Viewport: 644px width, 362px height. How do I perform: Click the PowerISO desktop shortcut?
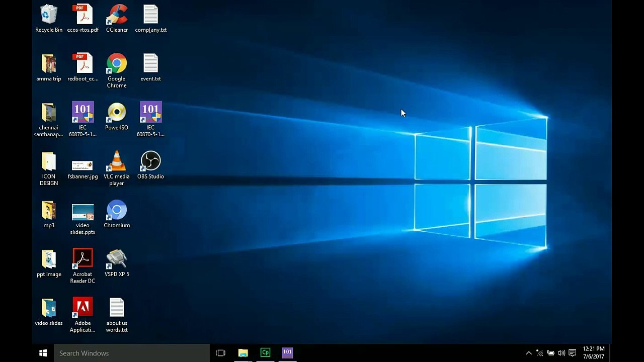coord(117,116)
